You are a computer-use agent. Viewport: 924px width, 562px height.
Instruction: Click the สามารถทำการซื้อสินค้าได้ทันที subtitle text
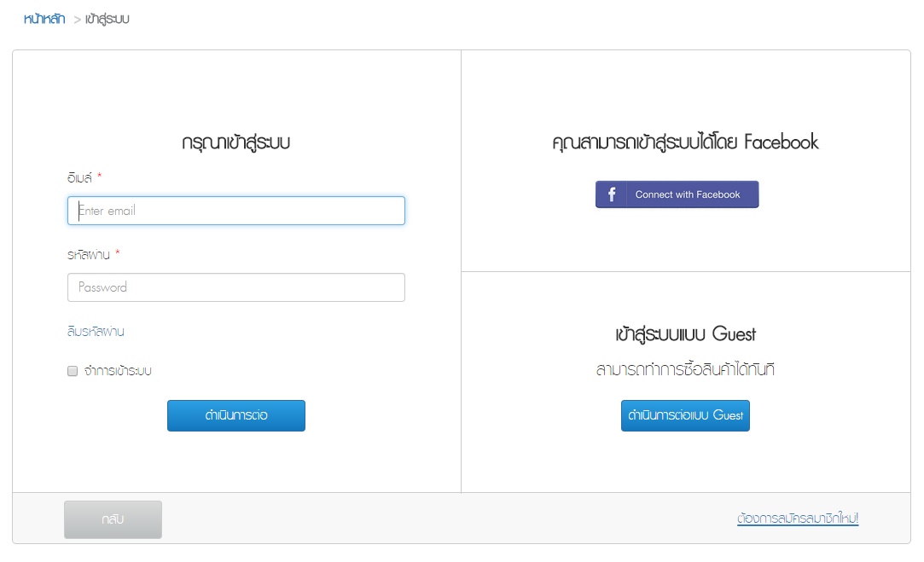685,370
